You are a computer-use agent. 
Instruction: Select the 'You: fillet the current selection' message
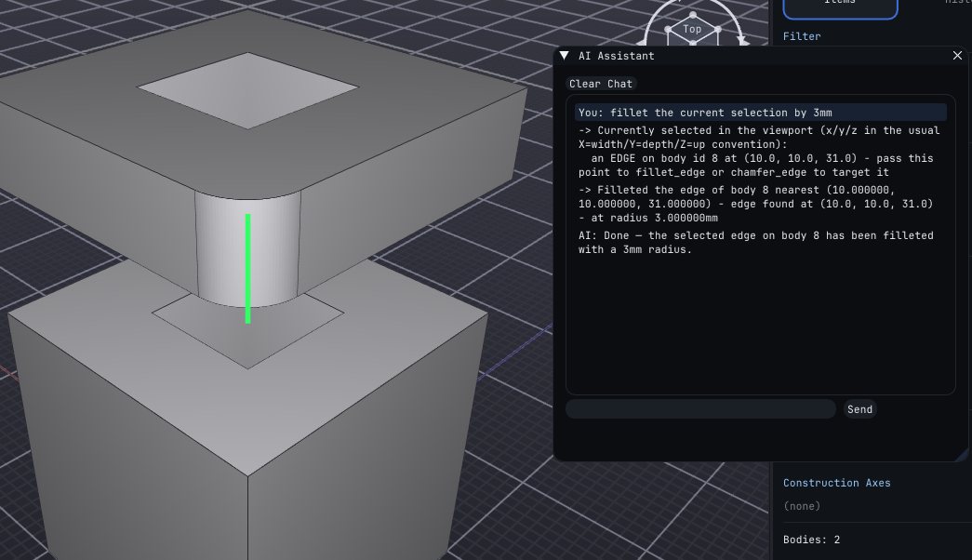(x=761, y=113)
